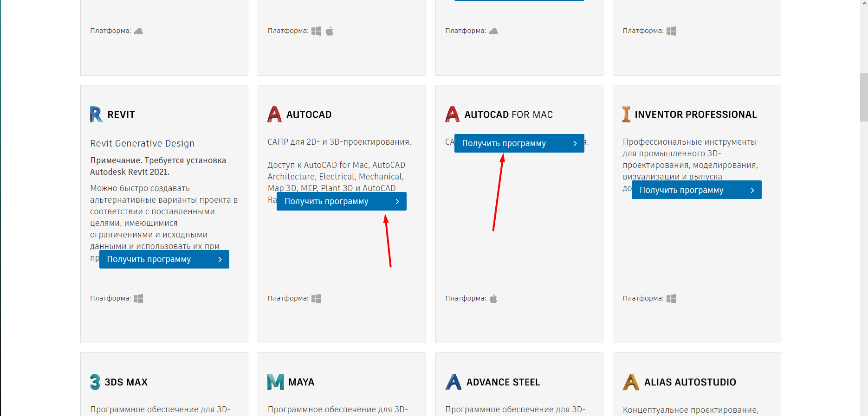Screen dimensions: 868x416
Task: Click the 3DS MAX product title
Action: pos(126,382)
